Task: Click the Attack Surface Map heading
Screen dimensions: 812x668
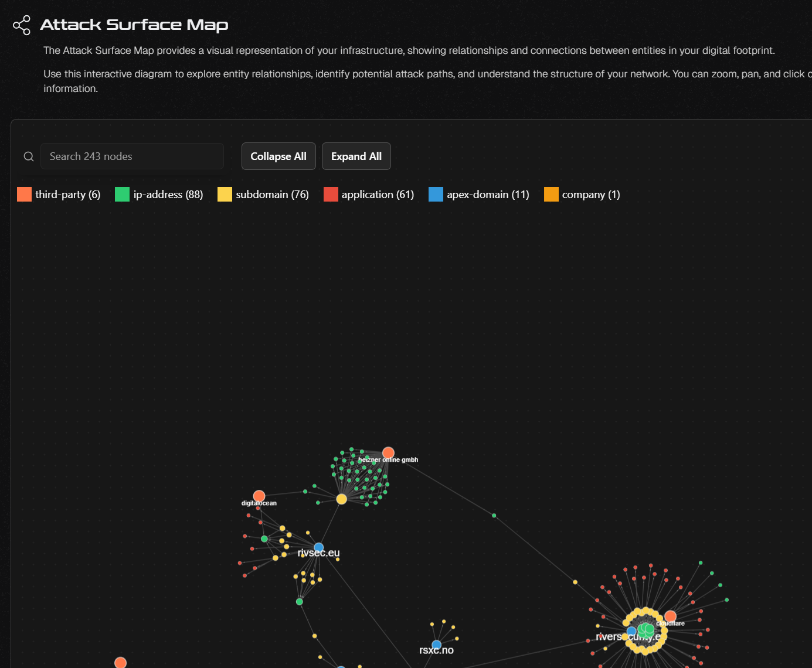Action: click(134, 25)
